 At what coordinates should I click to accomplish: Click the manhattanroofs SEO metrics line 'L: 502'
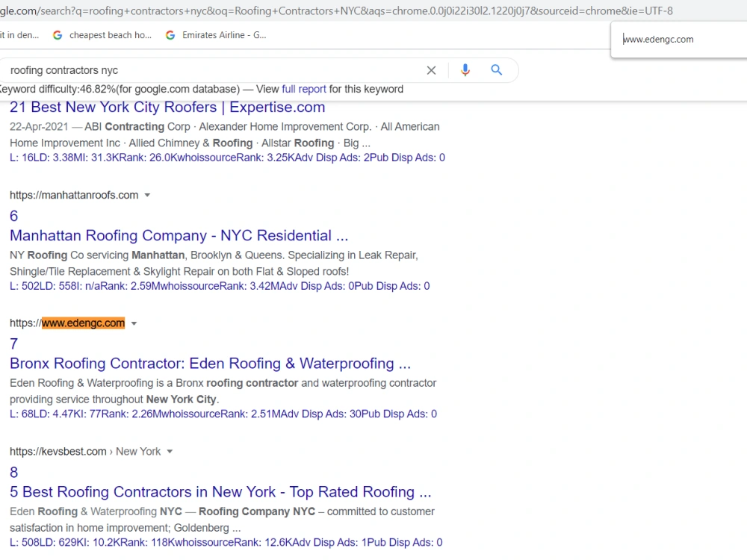(x=220, y=286)
